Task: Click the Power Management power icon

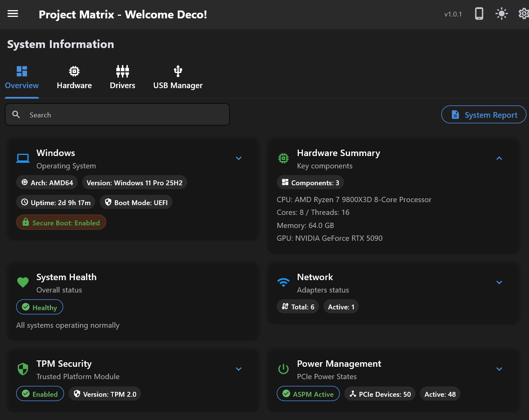Action: coord(283,369)
